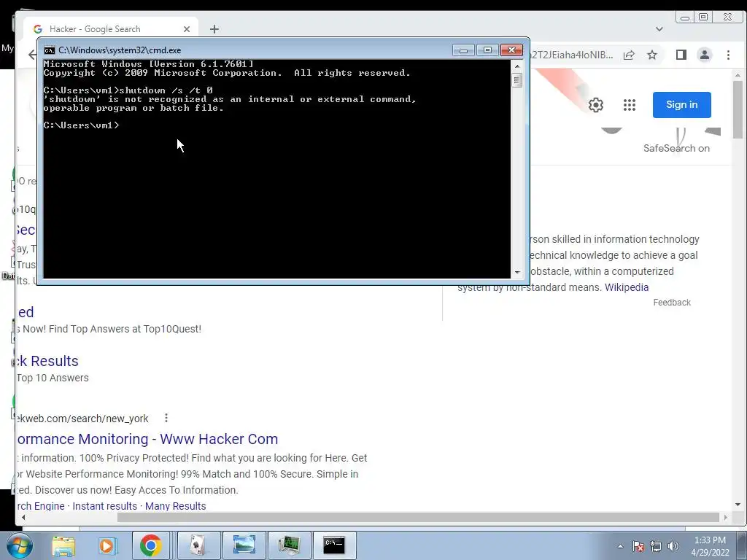This screenshot has width=747, height=560.
Task: Click the Sign in button
Action: click(682, 105)
